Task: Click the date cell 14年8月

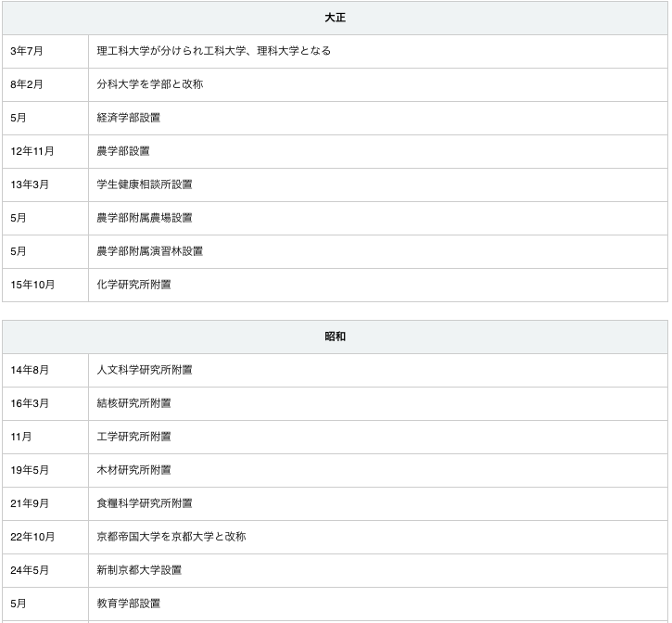Action: click(45, 370)
